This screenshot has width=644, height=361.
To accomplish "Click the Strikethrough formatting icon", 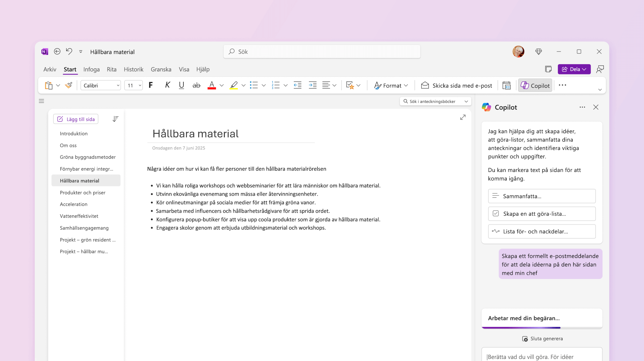I will (196, 85).
